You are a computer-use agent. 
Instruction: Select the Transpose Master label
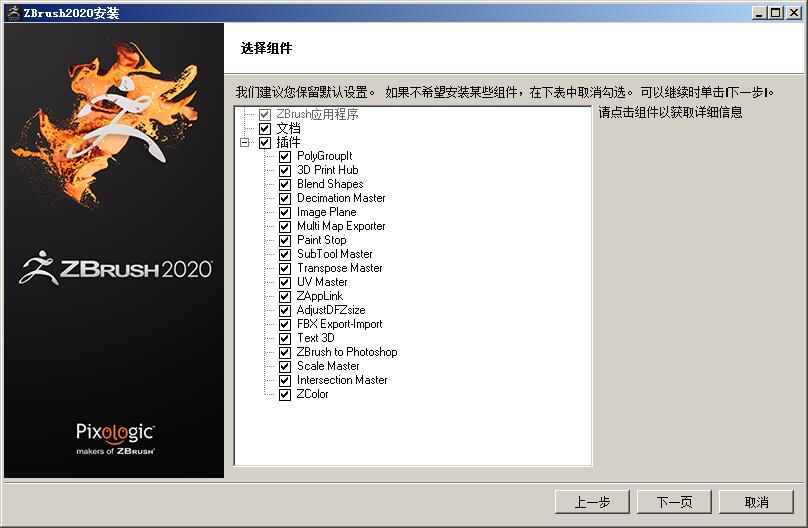point(340,268)
